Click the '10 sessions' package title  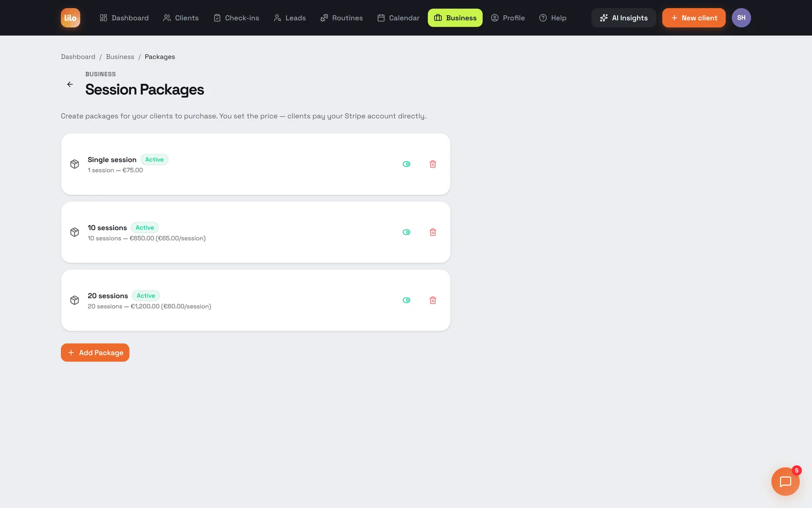coord(107,228)
